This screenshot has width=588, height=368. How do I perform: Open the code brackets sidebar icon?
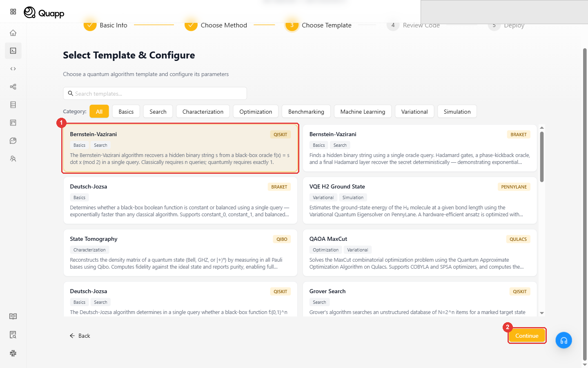pos(13,69)
